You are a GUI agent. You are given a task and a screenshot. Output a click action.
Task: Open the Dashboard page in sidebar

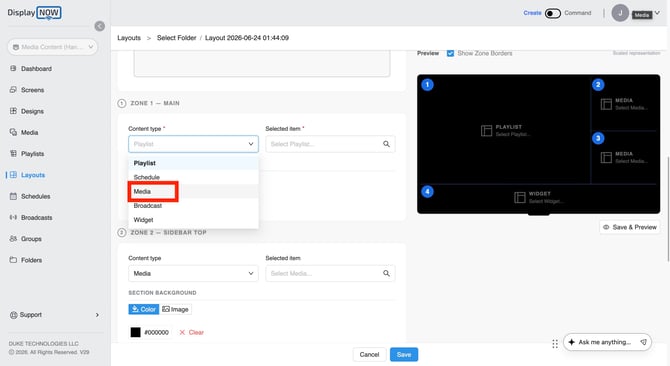[x=36, y=69]
